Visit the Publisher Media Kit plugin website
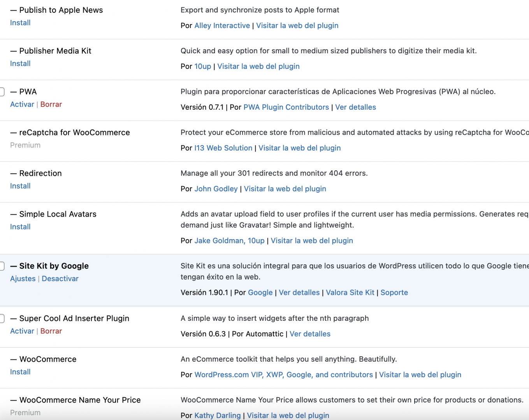Viewport: 529px width, 420px height. tap(258, 66)
